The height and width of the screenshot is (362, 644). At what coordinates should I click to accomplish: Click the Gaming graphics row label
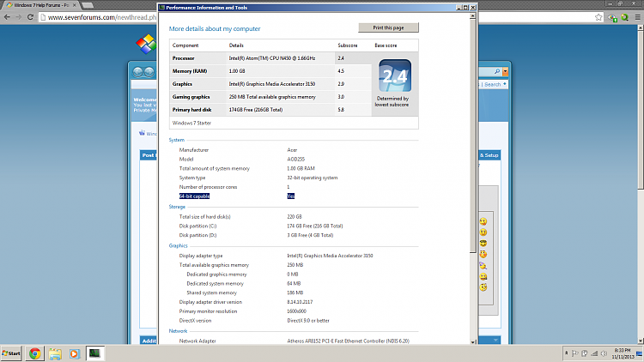pyautogui.click(x=191, y=97)
